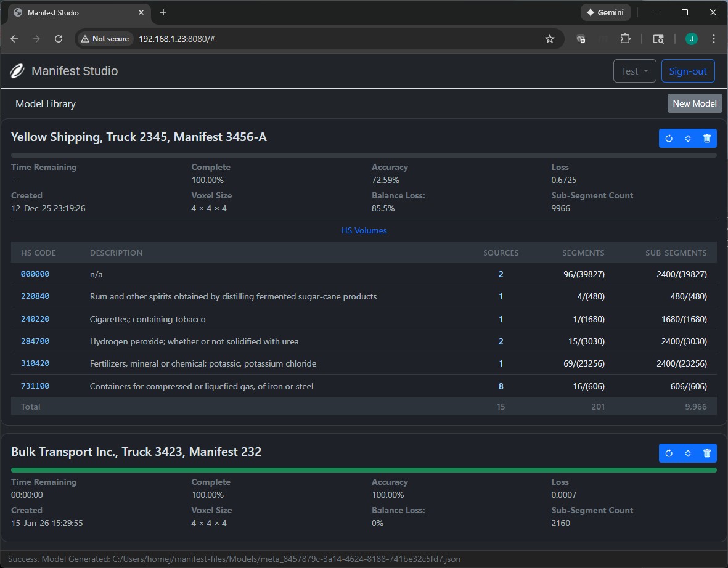
Task: Refresh the Yellow Shipping model
Action: click(669, 139)
